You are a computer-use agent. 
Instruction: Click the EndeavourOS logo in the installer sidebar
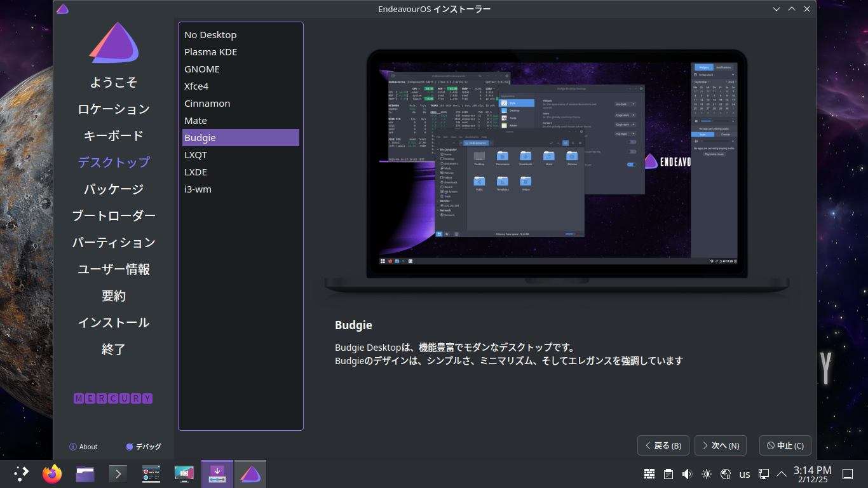(x=114, y=43)
